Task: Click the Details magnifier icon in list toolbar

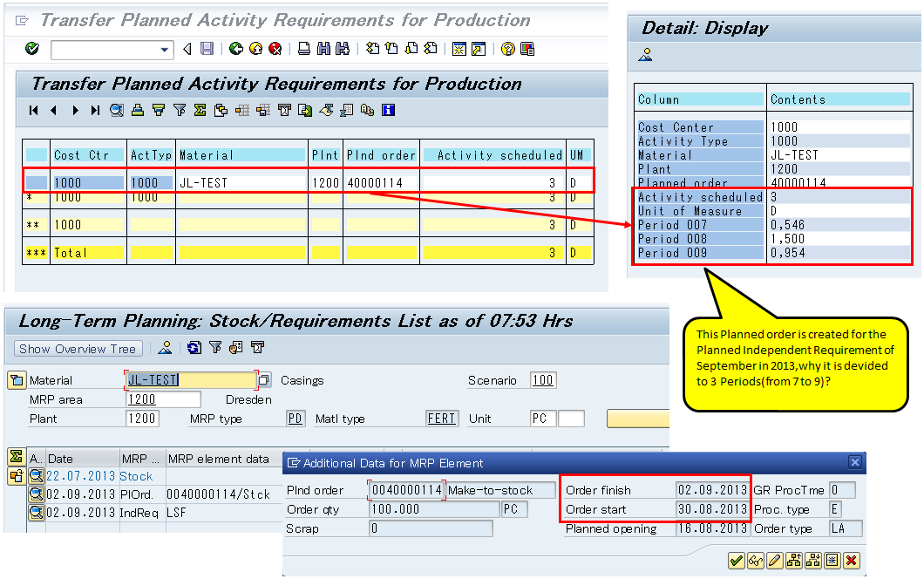Action: tap(117, 110)
